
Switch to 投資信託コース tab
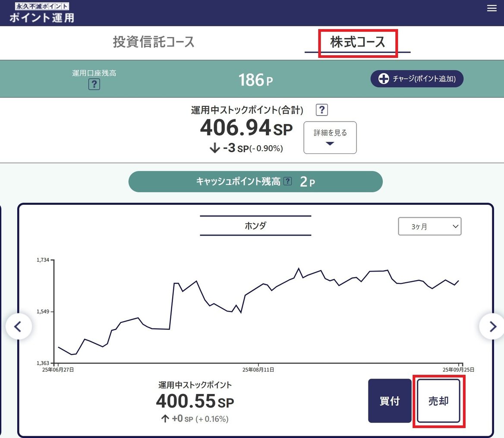pyautogui.click(x=154, y=42)
